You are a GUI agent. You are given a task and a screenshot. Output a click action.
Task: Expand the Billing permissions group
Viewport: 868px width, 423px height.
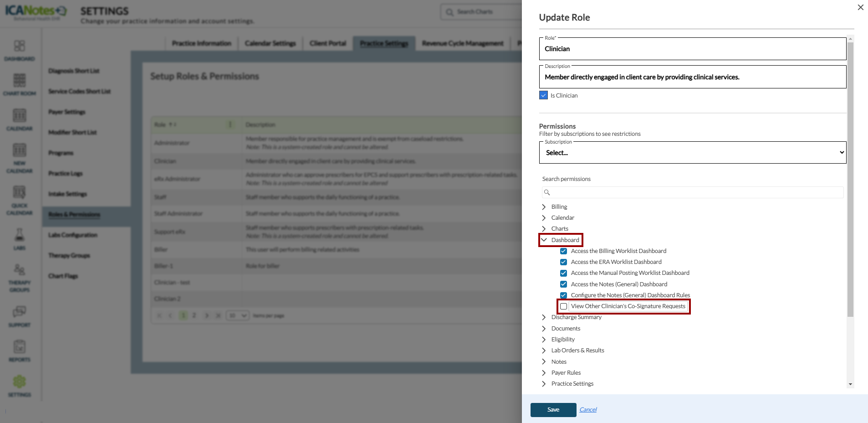tap(544, 207)
